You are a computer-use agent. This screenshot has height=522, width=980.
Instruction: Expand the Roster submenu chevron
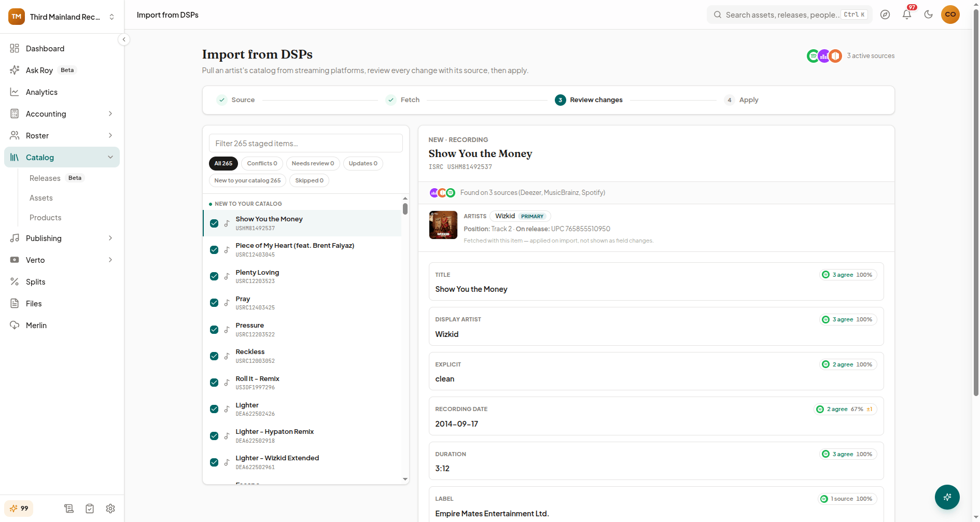(x=110, y=135)
